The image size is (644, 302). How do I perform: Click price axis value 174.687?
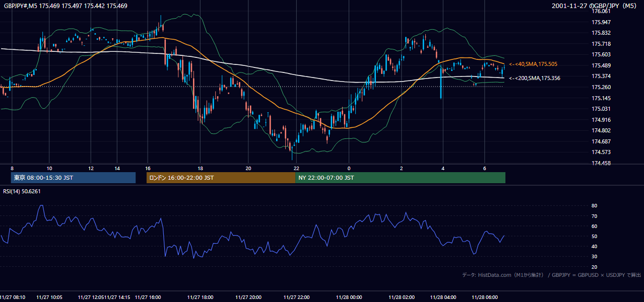601,141
